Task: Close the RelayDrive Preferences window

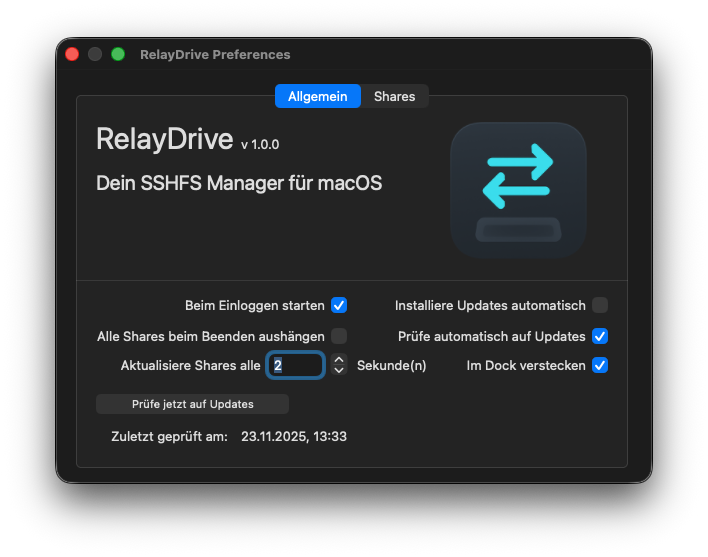Action: pos(72,54)
